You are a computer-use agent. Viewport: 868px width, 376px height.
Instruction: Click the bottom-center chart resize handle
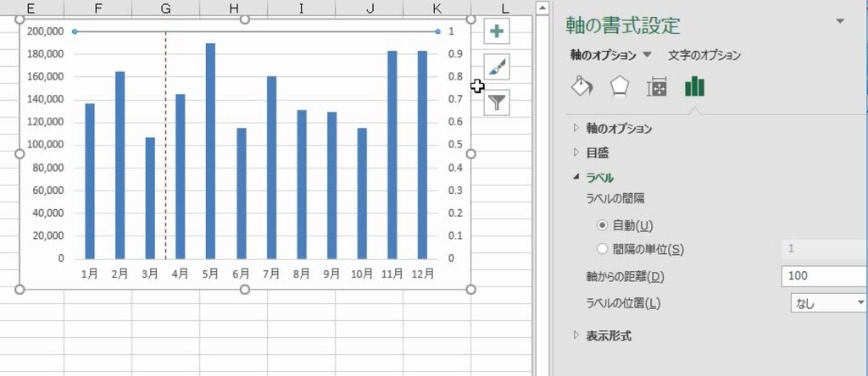pos(245,289)
